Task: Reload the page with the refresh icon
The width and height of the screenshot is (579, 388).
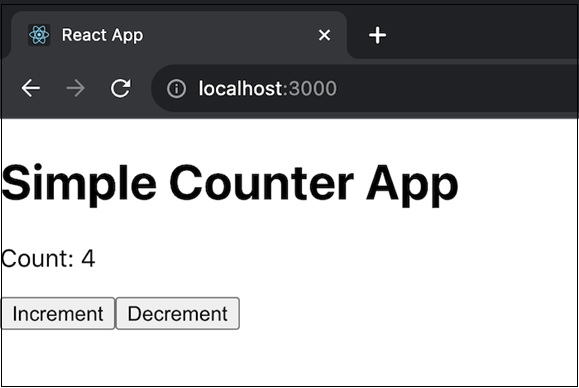Action: (121, 88)
